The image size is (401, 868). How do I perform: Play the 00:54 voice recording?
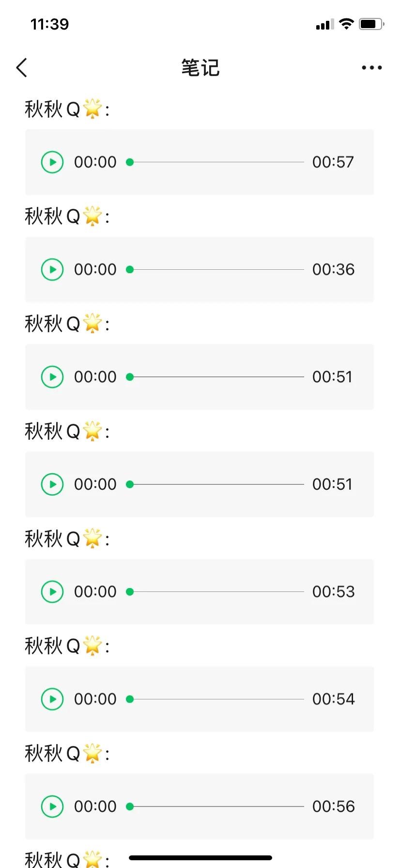pos(52,699)
